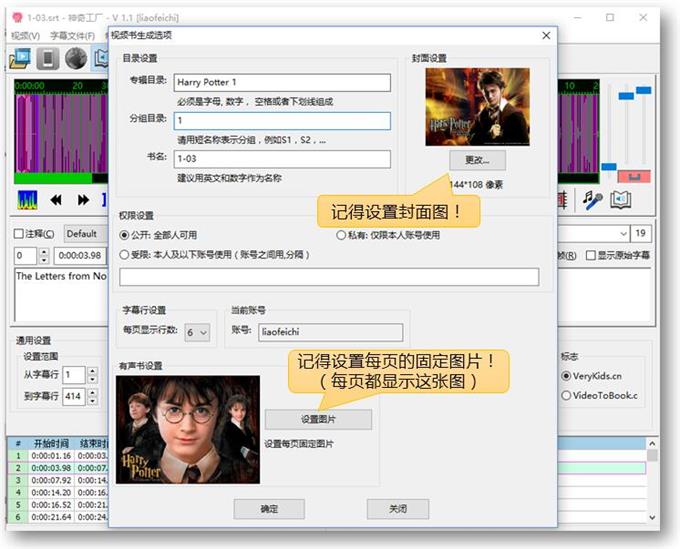
Task: Open the Default style dropdown
Action: click(x=86, y=234)
